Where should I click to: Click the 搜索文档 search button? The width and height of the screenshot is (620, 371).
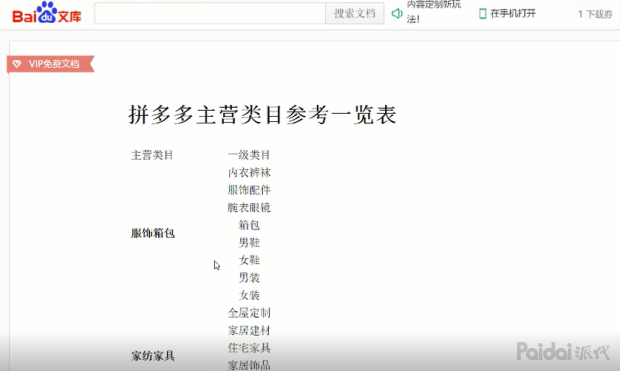[355, 13]
